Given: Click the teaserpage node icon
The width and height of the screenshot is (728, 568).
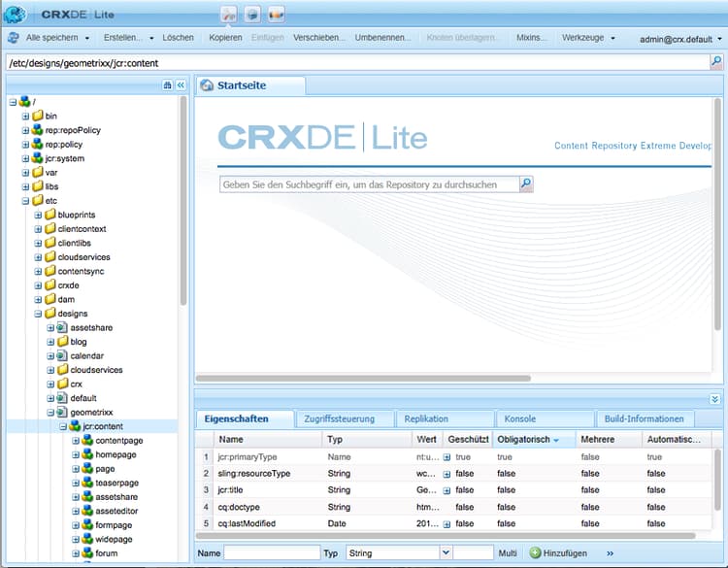Looking at the screenshot, I should 87,483.
